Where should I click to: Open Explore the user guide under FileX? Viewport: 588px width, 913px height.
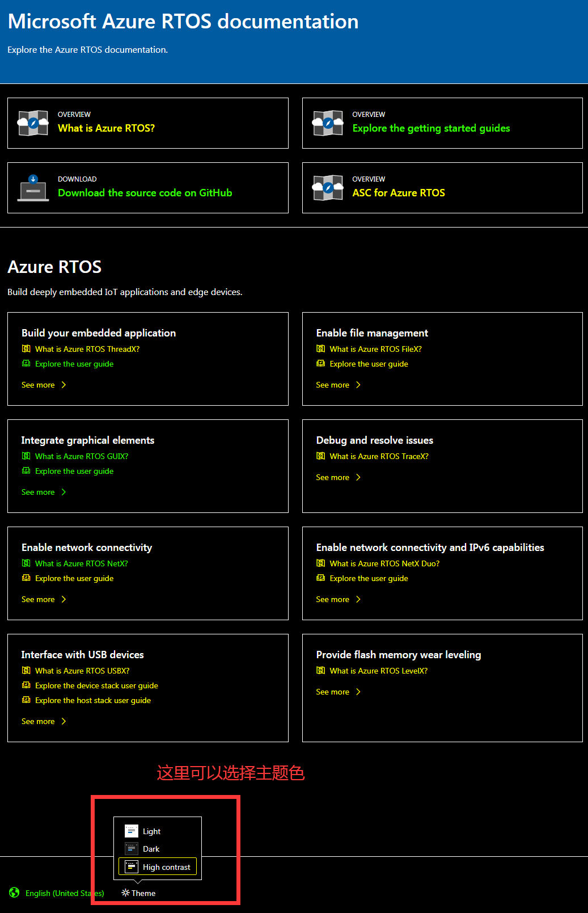pos(369,364)
